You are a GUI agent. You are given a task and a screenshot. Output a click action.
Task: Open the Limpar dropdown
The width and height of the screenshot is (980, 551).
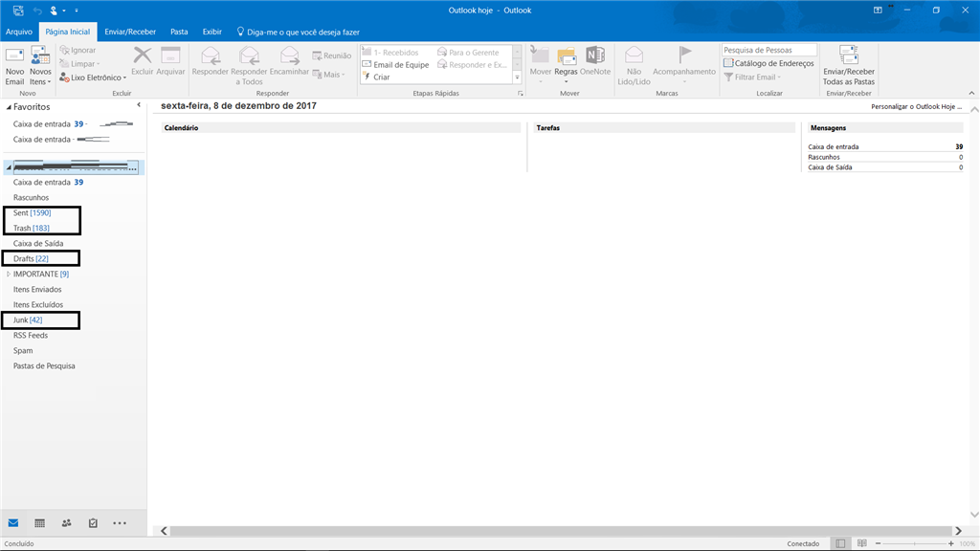point(79,64)
